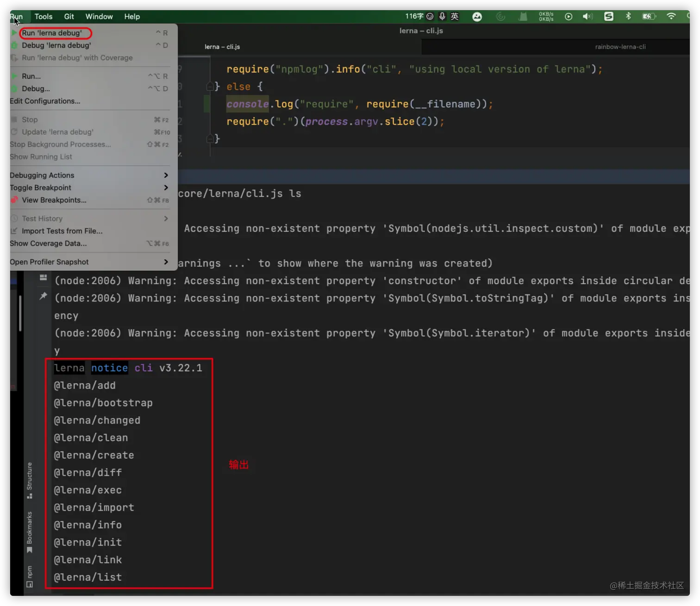Click the import tests icon in menu
This screenshot has width=700, height=606.
pos(14,231)
